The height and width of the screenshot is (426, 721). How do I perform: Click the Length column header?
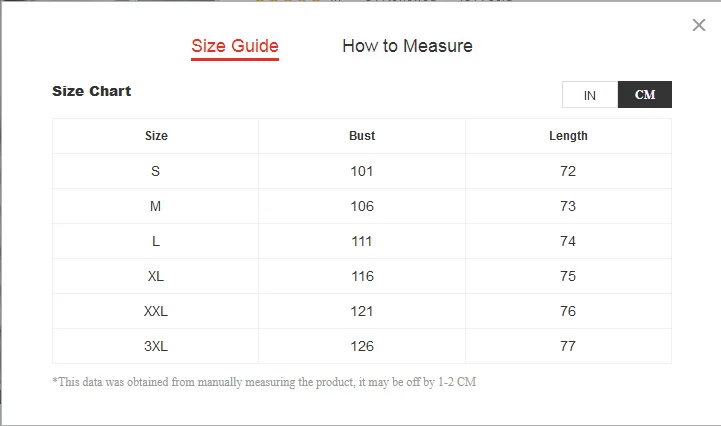tap(568, 136)
